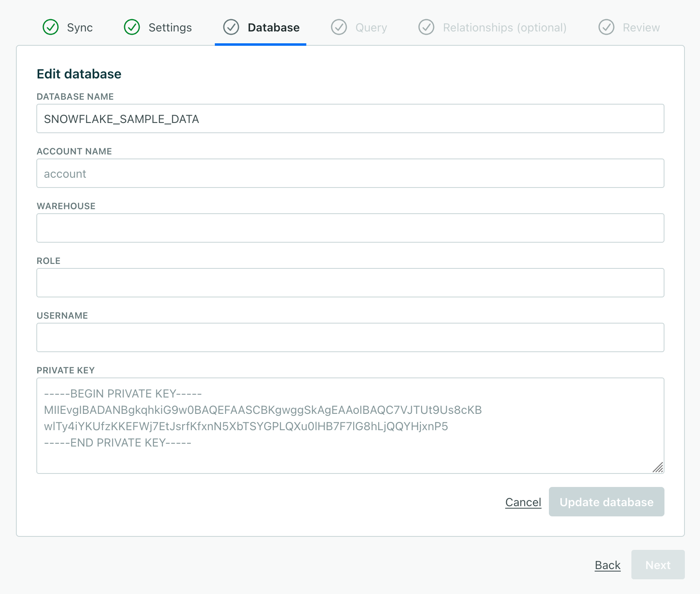
Task: Click the USERNAME label
Action: (62, 316)
